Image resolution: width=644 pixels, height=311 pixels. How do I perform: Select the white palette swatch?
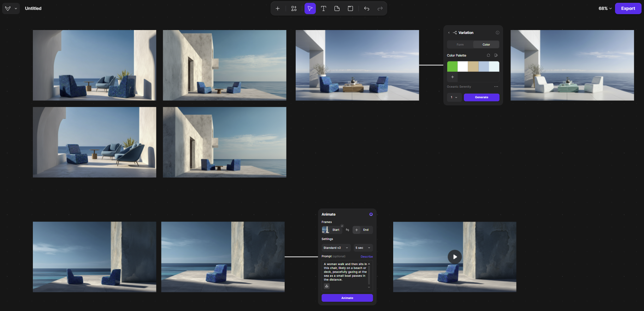pyautogui.click(x=463, y=66)
